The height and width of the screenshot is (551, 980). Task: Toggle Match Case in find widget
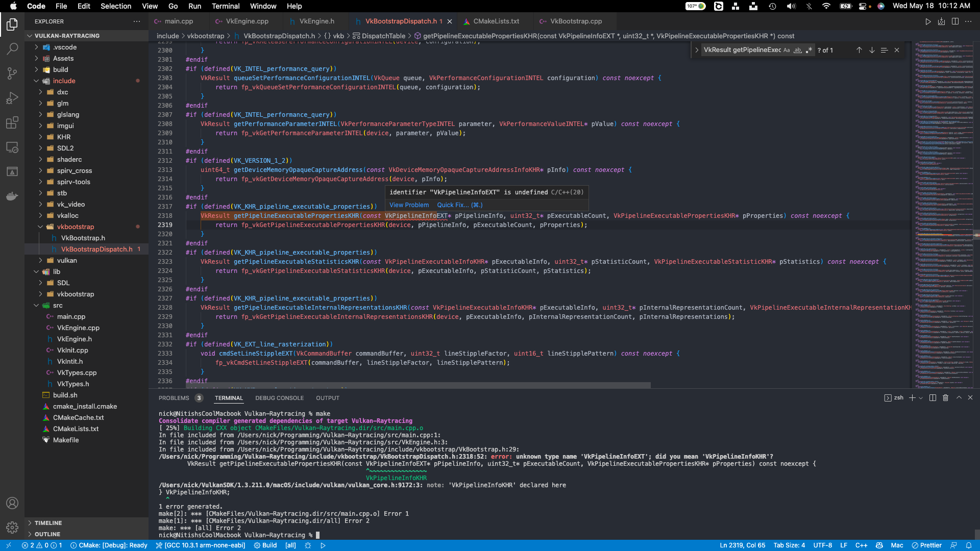pos(787,50)
